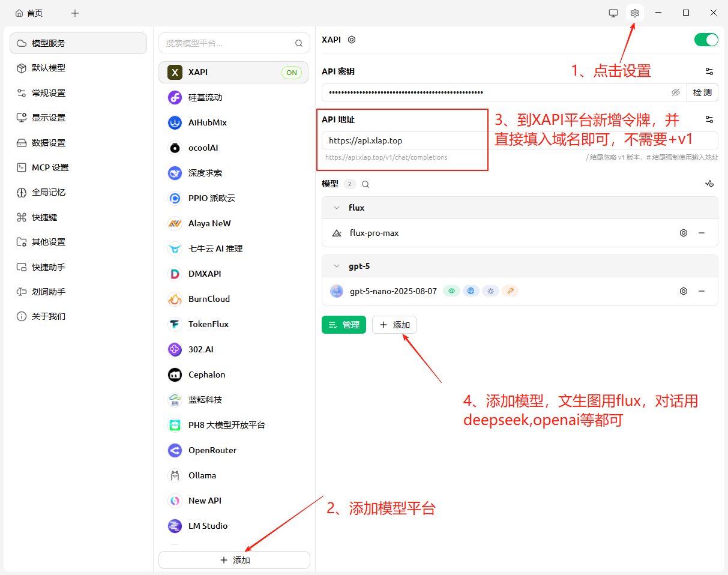728x575 pixels.
Task: Select 硅基流动 provider
Action: 233,97
